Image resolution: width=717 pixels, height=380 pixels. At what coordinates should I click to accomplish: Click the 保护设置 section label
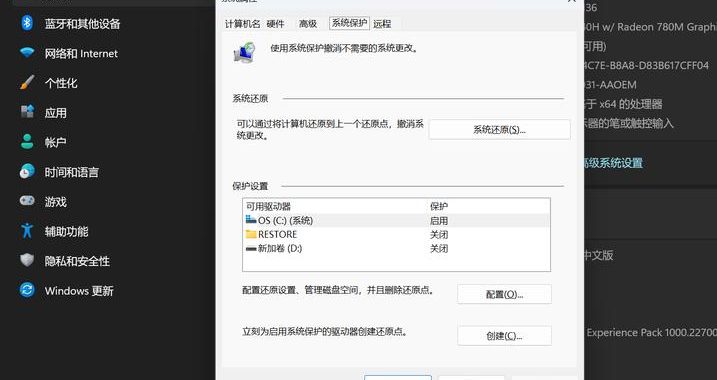(x=250, y=186)
